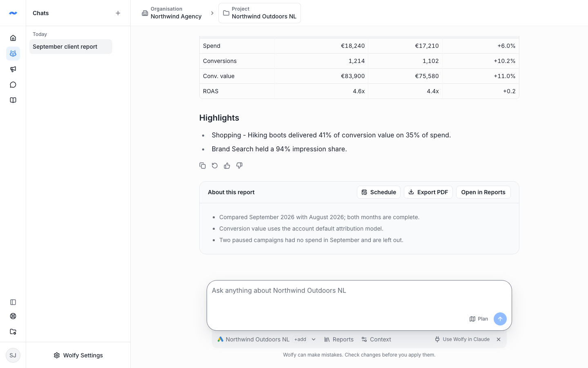Open Reports below the chat input
This screenshot has width=588, height=368.
click(339, 339)
